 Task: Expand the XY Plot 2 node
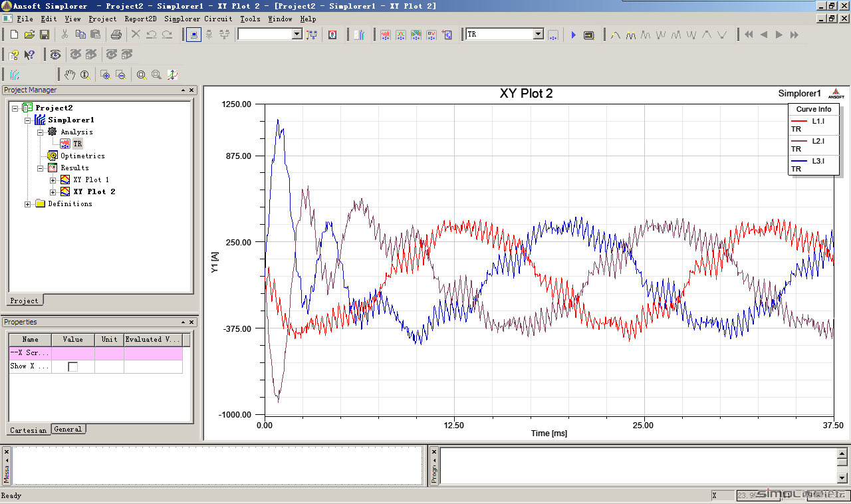[x=53, y=191]
